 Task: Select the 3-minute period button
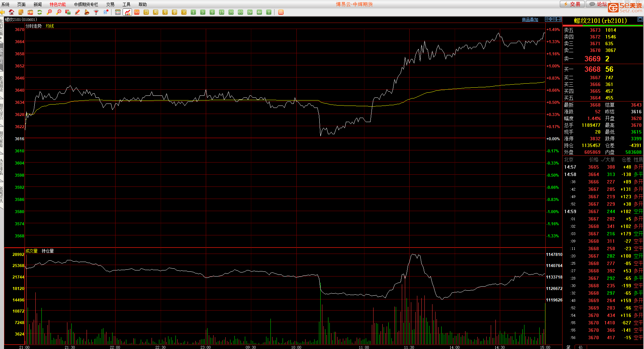click(x=203, y=12)
